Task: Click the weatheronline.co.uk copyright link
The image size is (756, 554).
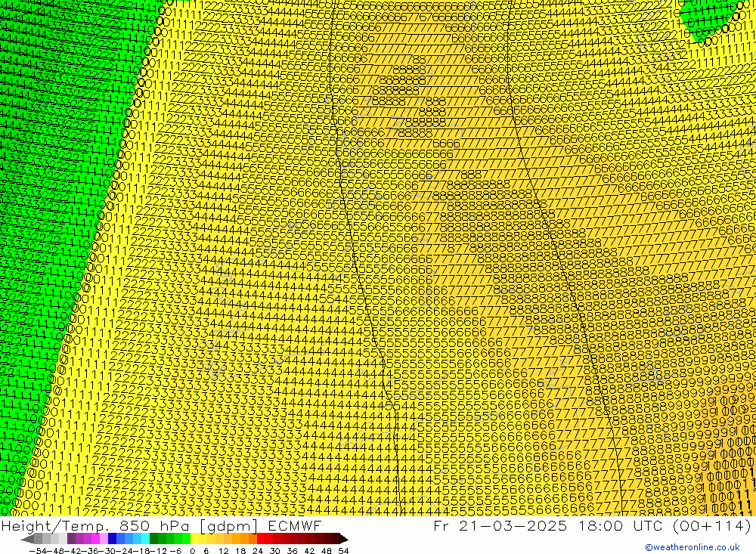Action: 692,547
